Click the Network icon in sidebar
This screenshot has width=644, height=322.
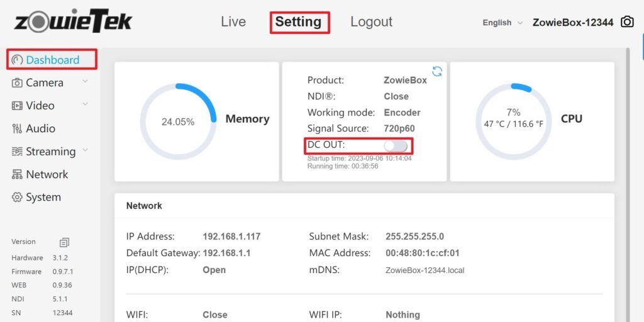click(x=17, y=174)
